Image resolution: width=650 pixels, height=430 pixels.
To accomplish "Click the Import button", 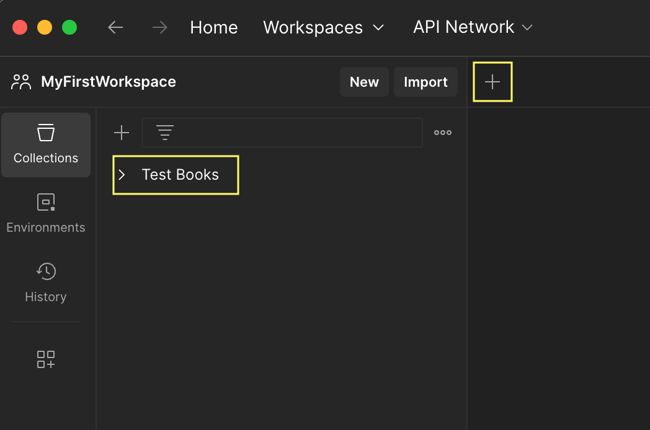I will coord(426,82).
